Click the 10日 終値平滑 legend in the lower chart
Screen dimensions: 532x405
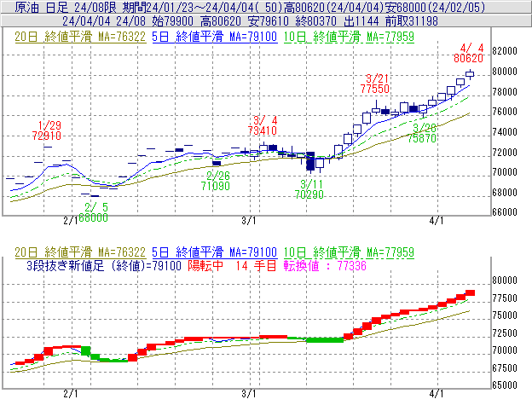(x=349, y=252)
